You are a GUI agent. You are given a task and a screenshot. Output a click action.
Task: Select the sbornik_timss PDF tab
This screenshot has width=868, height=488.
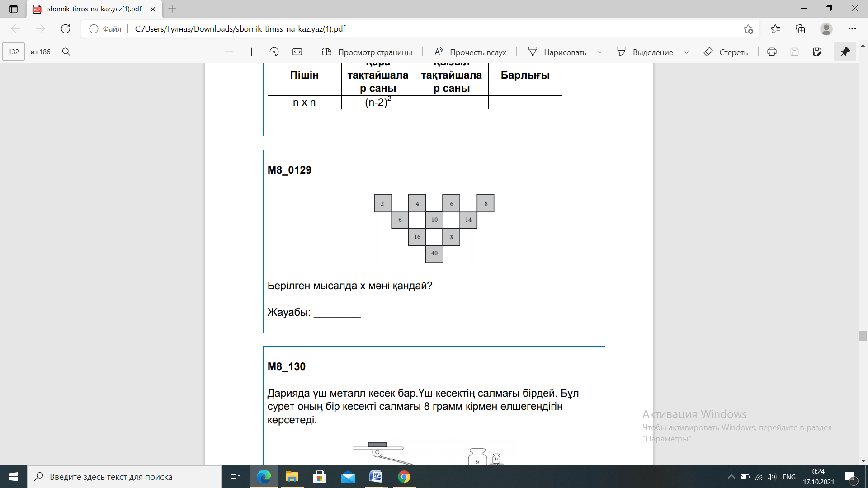[x=94, y=9]
